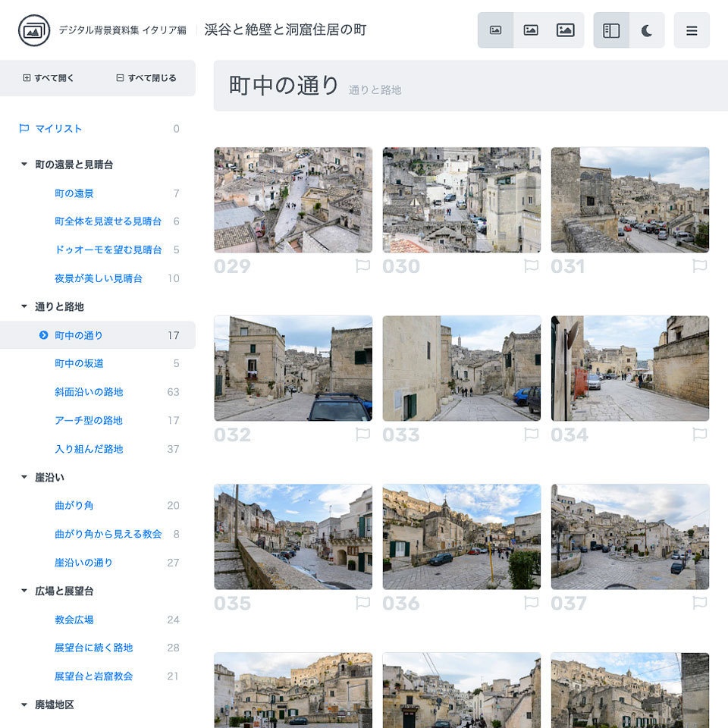This screenshot has width=728, height=728.
Task: Flag image 029 to add it to マイリスト
Action: click(362, 265)
